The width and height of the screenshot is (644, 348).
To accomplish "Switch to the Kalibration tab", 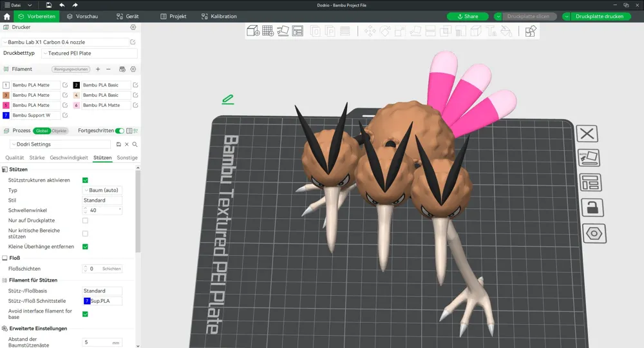I will pyautogui.click(x=219, y=17).
